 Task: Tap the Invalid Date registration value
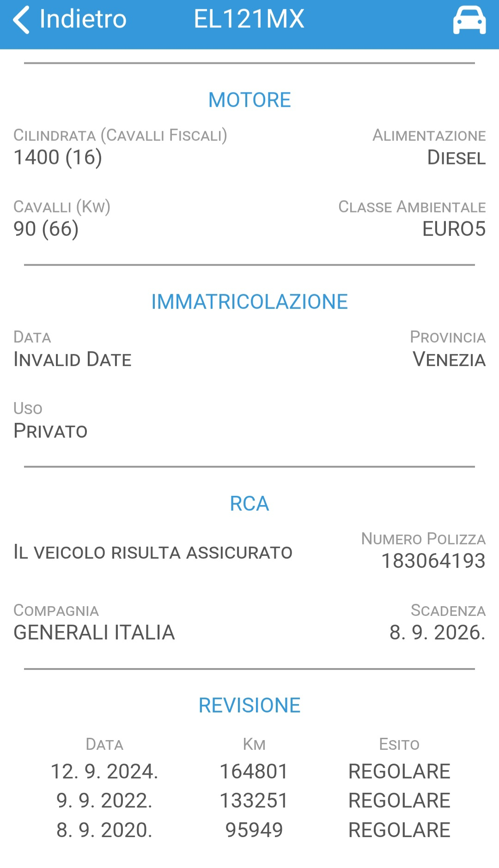pyautogui.click(x=73, y=360)
